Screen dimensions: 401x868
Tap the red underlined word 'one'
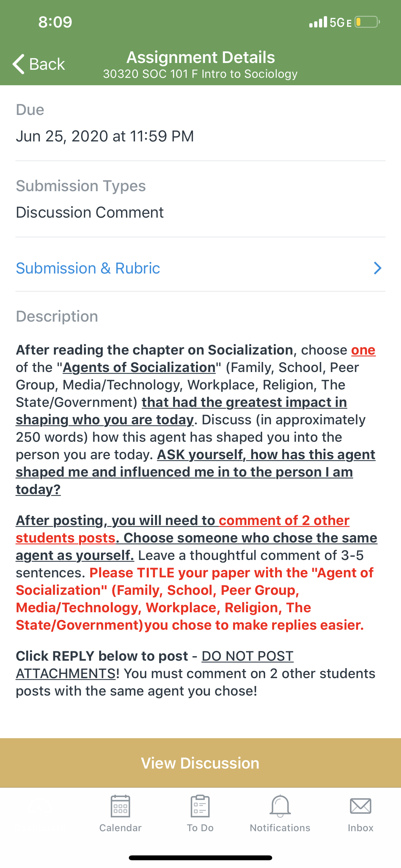point(363,350)
